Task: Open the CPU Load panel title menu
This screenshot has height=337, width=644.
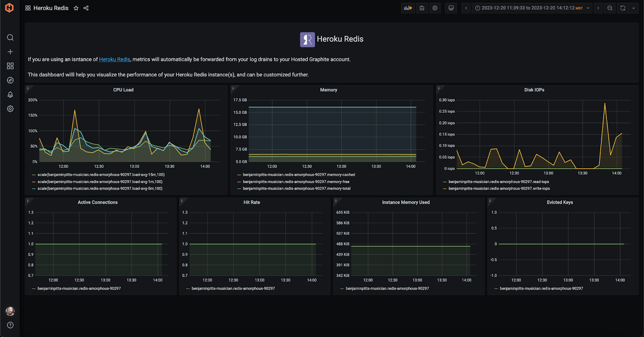Action: click(x=123, y=90)
